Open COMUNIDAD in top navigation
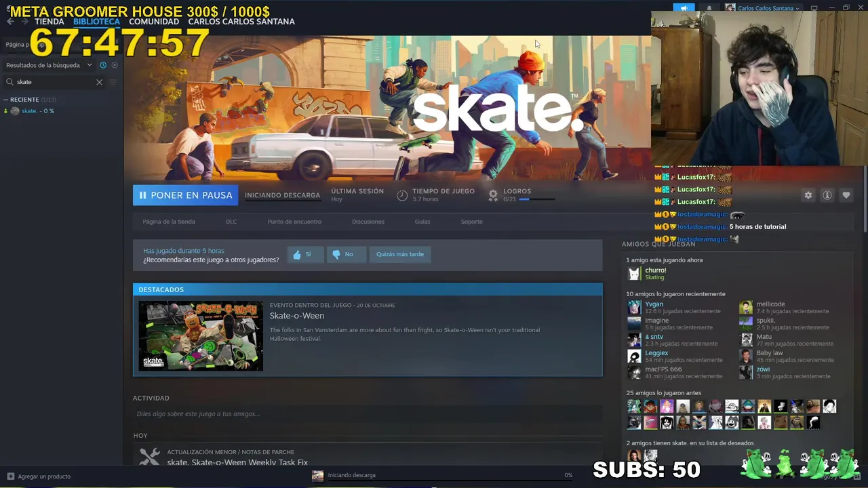Screen dimensions: 868x488 pos(154,22)
